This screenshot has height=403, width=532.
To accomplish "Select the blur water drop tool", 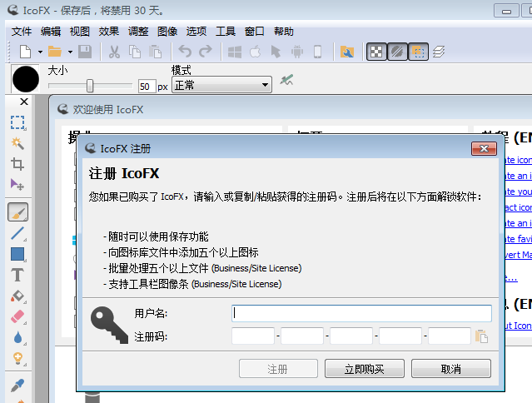I will (x=17, y=337).
